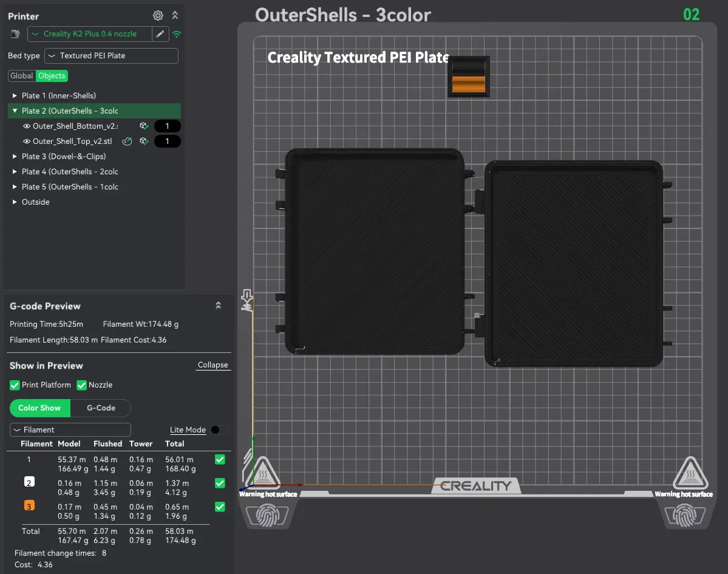Click the nozzle position marker icon on plate edge
This screenshot has height=574, width=728.
(247, 300)
